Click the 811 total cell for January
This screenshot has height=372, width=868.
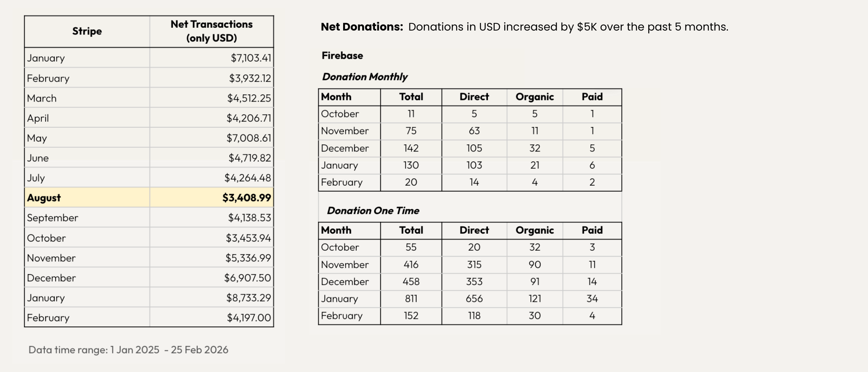tap(411, 299)
